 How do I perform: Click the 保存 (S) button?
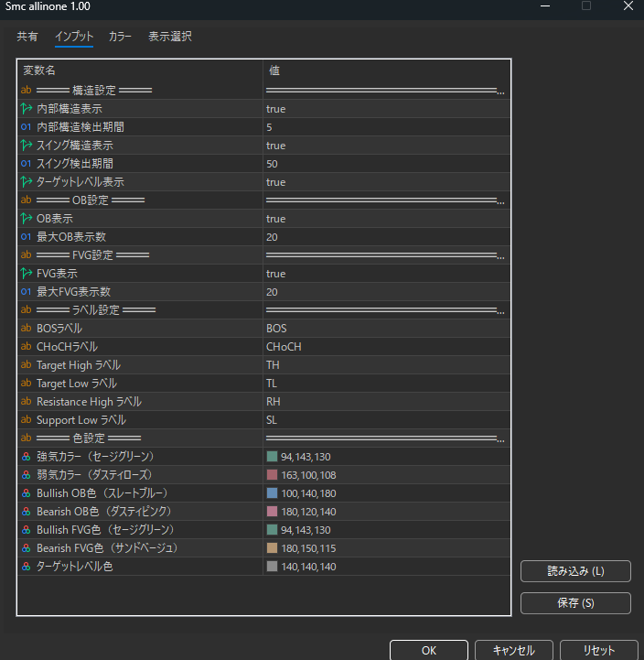575,603
